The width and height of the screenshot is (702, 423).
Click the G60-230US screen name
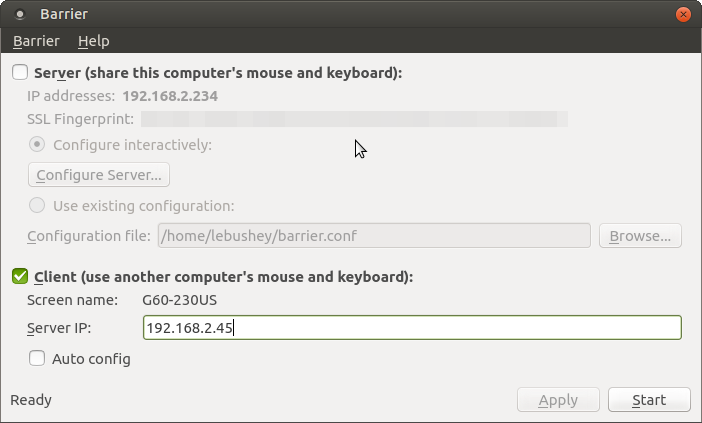click(180, 300)
